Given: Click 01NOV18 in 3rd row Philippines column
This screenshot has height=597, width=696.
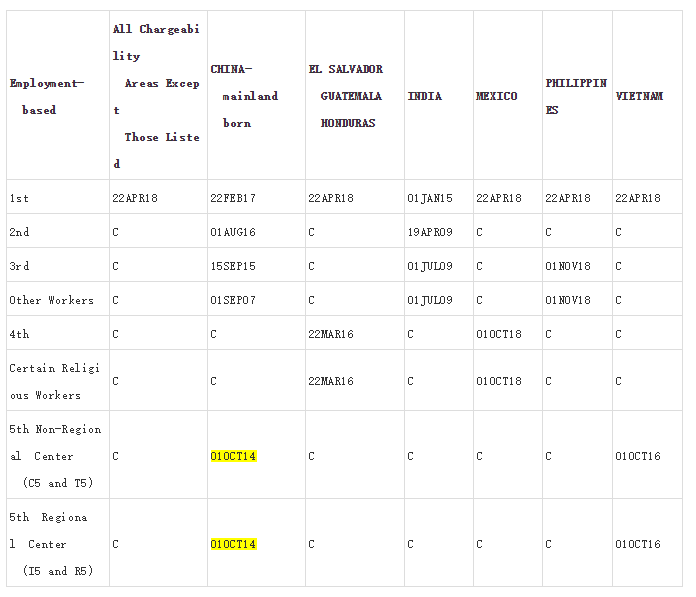Looking at the screenshot, I should [568, 266].
